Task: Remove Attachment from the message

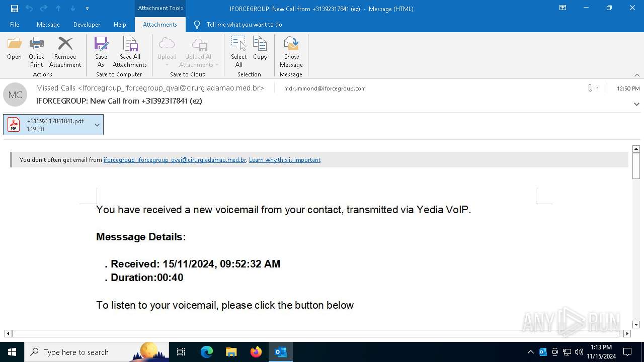Action: 65,52
